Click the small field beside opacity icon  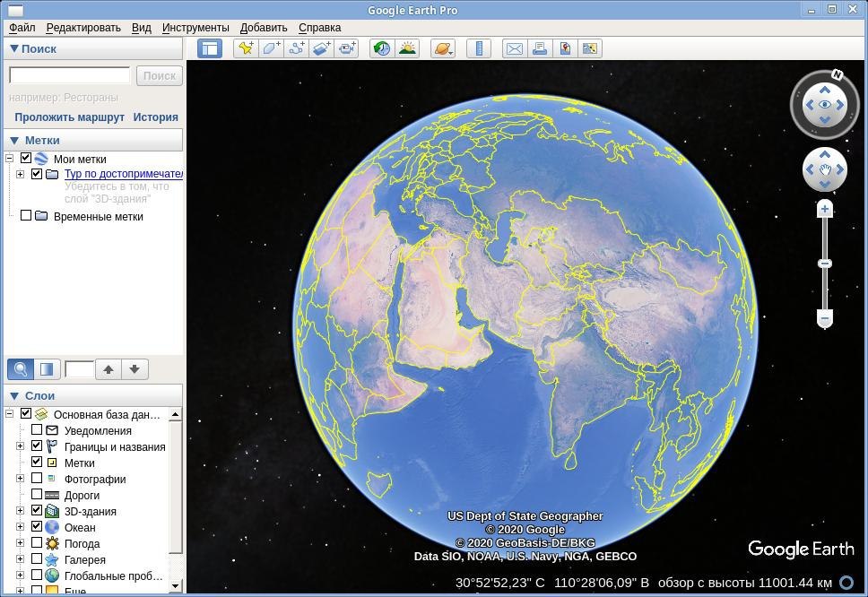pos(79,369)
